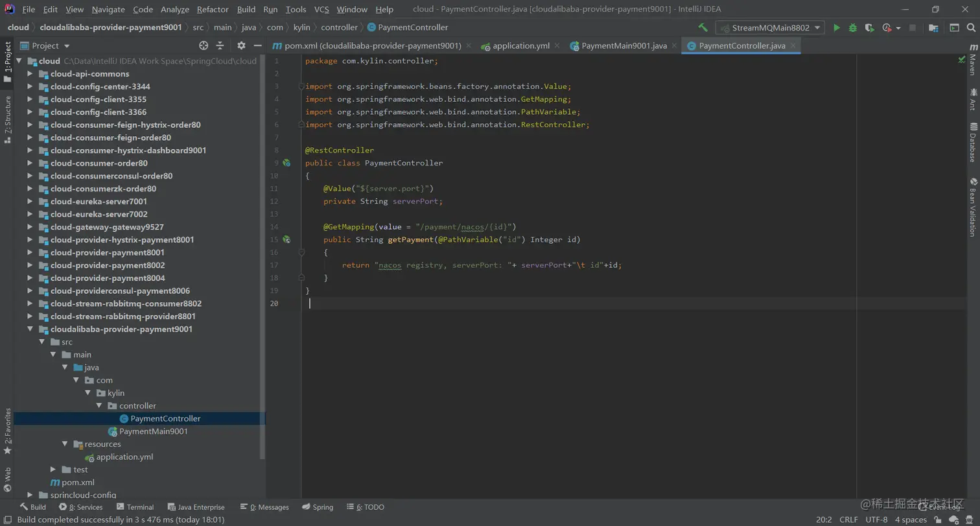Click the UTF-8 encoding in status bar
The width and height of the screenshot is (980, 526).
876,520
